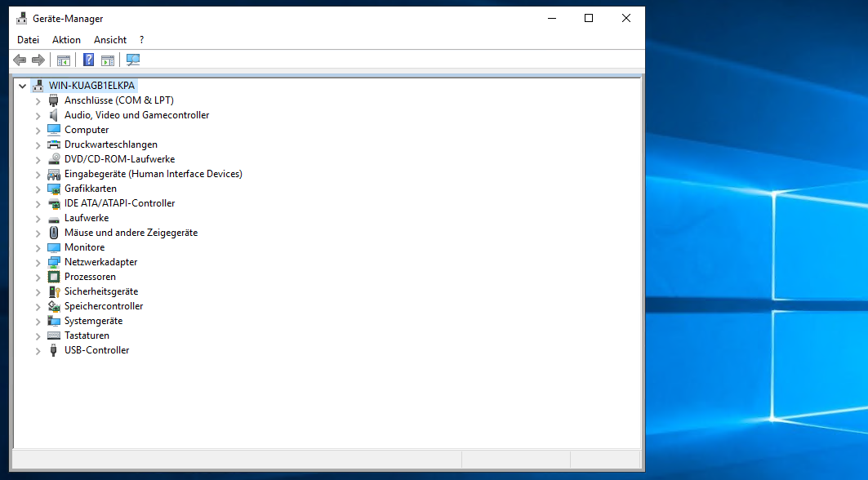This screenshot has width=868, height=480.
Task: Expand the Laufwerke category
Action: pyautogui.click(x=38, y=218)
